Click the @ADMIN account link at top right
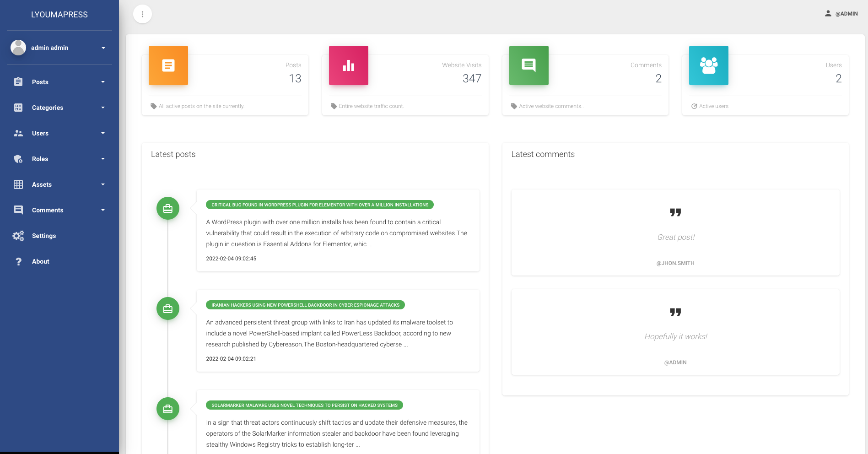 tap(841, 14)
